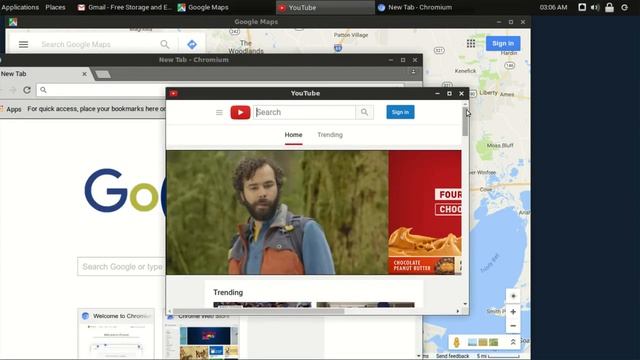This screenshot has width=640, height=360.
Task: Open the Welcome to Chromium shortcut tile
Action: [116, 334]
